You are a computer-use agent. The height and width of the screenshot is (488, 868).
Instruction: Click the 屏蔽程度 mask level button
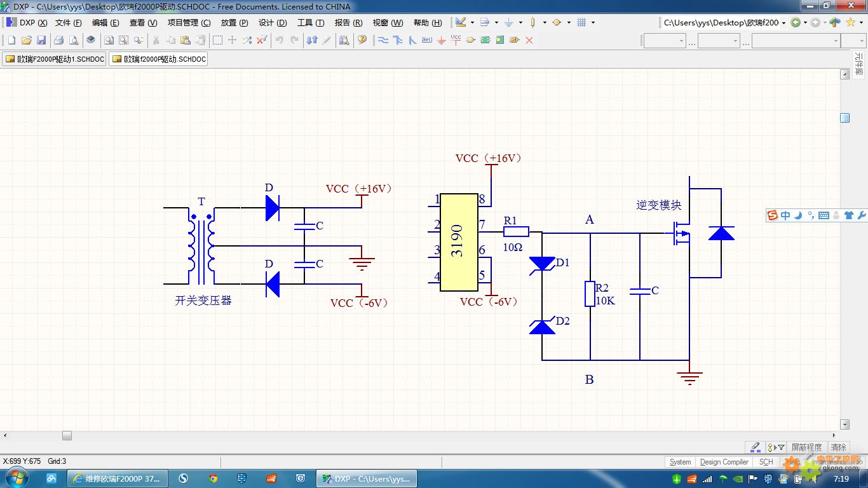click(x=806, y=447)
